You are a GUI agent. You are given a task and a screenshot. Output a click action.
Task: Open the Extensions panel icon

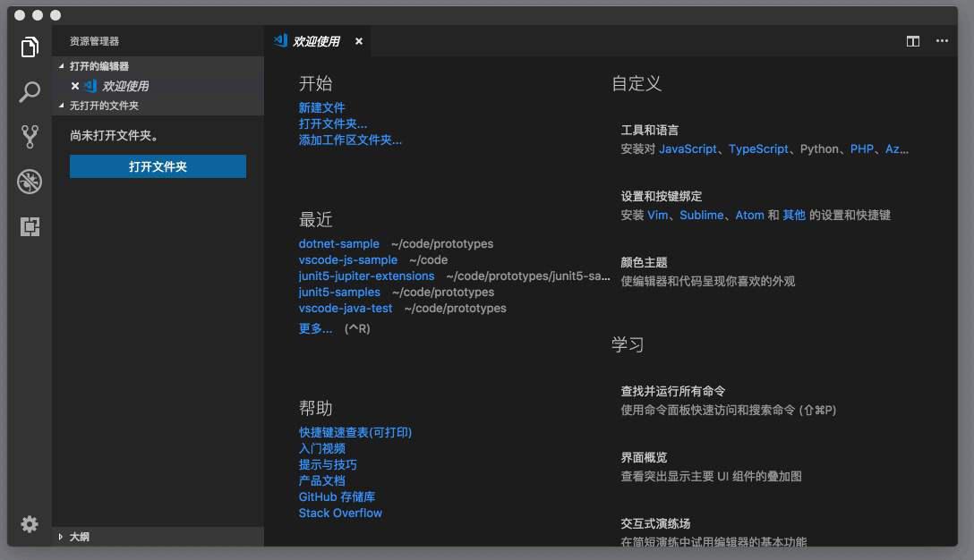[x=30, y=227]
